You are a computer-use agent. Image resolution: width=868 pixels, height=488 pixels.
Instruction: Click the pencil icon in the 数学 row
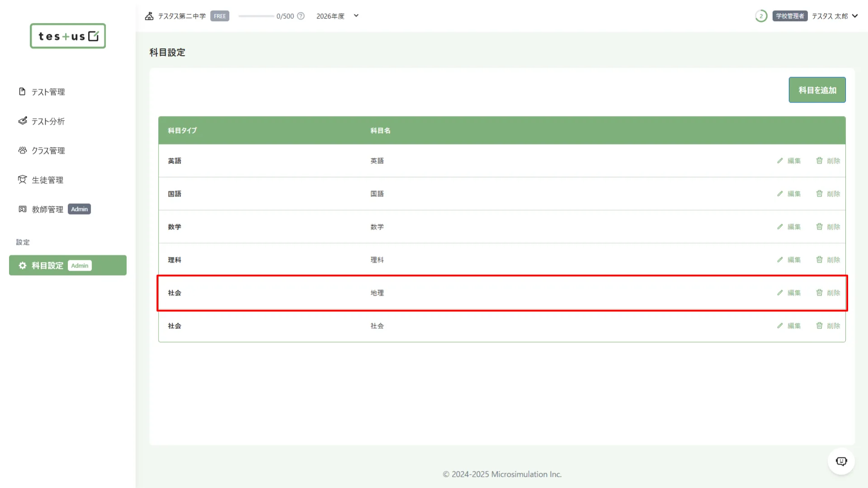click(x=780, y=226)
